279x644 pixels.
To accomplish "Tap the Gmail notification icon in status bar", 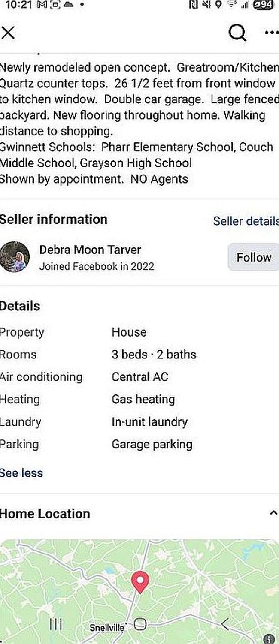I will 42,5.
